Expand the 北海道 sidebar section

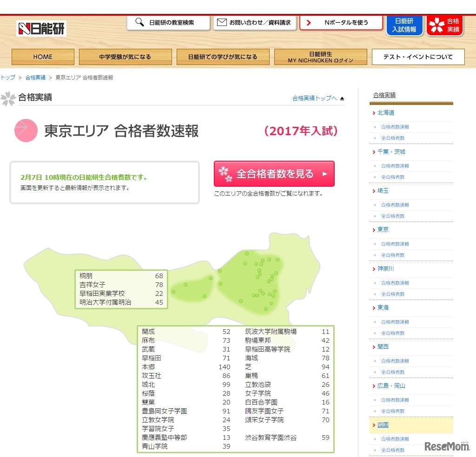(x=386, y=113)
